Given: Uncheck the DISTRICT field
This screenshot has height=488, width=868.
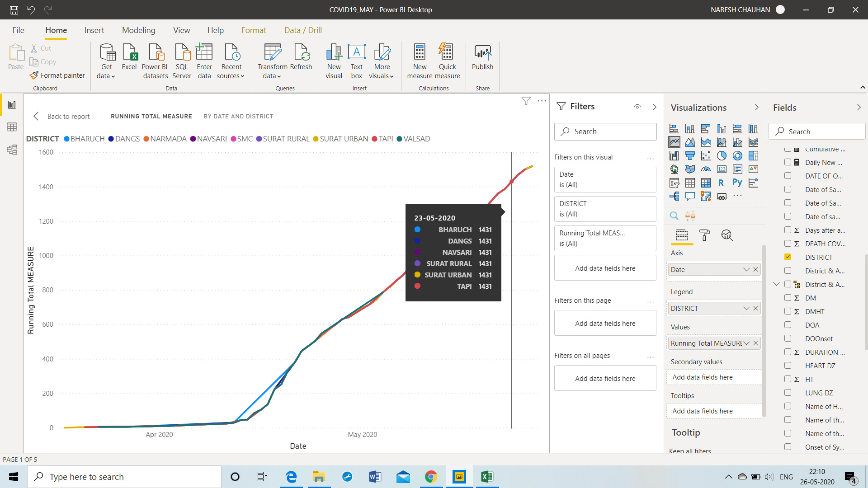Looking at the screenshot, I should click(788, 257).
